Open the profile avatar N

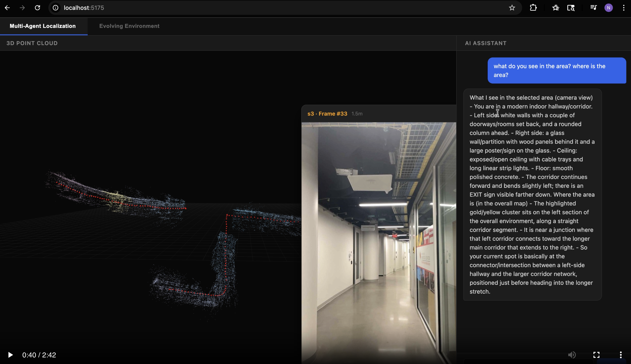point(608,8)
